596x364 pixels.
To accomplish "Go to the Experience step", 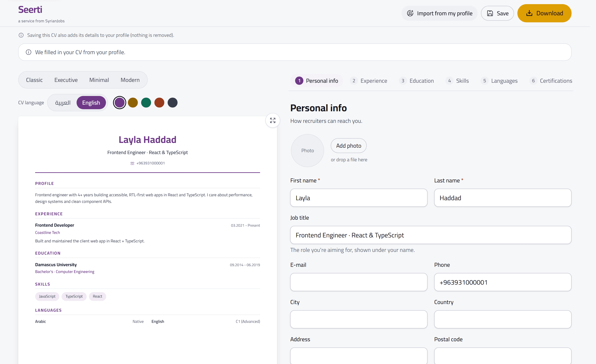I will click(x=368, y=81).
